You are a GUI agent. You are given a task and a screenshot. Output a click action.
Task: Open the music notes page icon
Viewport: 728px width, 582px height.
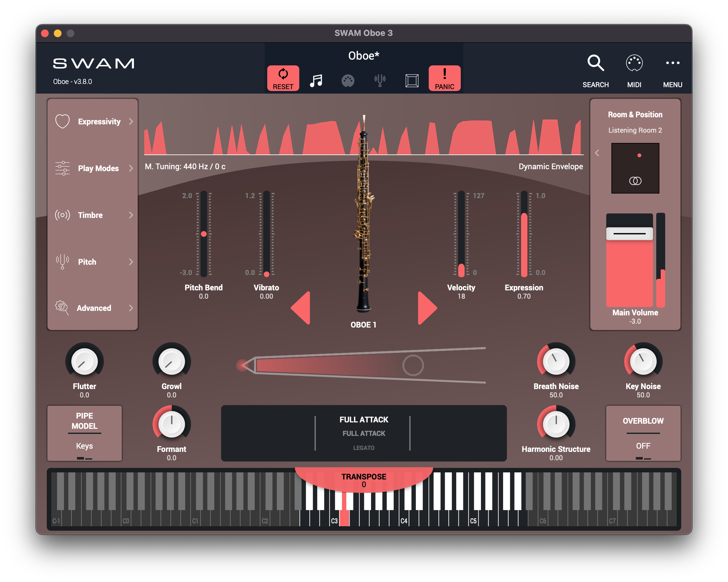pos(316,80)
